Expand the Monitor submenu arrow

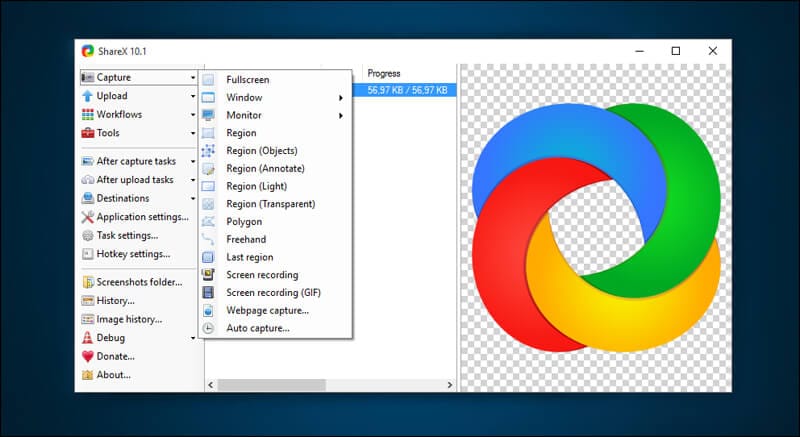tap(340, 116)
